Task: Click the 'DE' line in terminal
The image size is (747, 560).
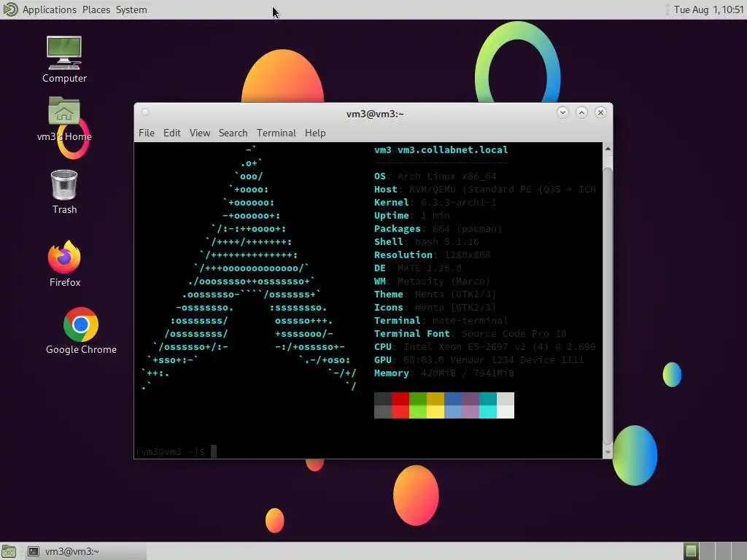Action: click(x=418, y=268)
